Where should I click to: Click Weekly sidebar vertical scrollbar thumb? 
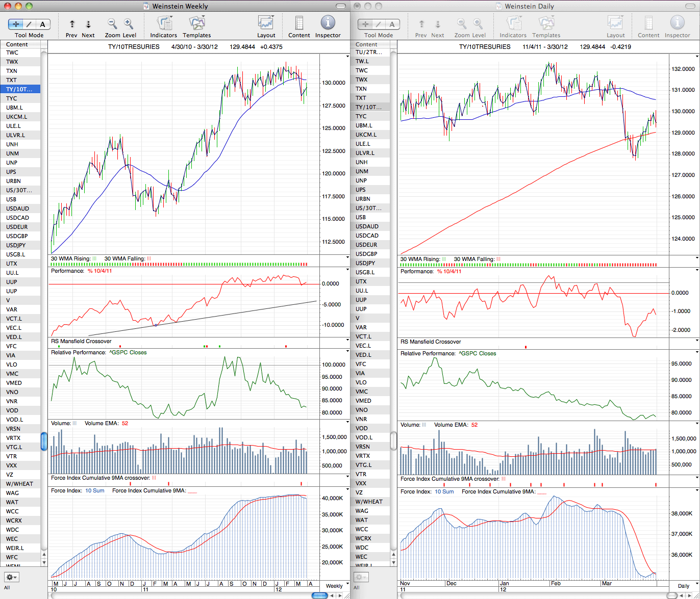point(44,441)
